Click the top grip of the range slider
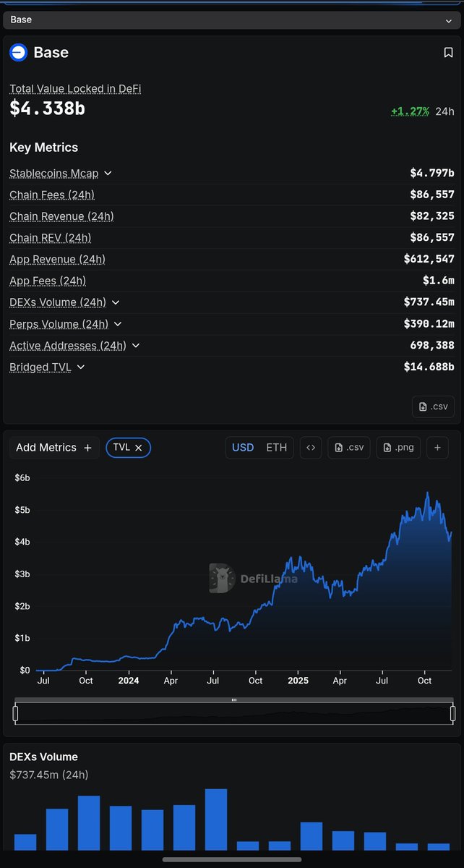The image size is (464, 868). pos(234,700)
